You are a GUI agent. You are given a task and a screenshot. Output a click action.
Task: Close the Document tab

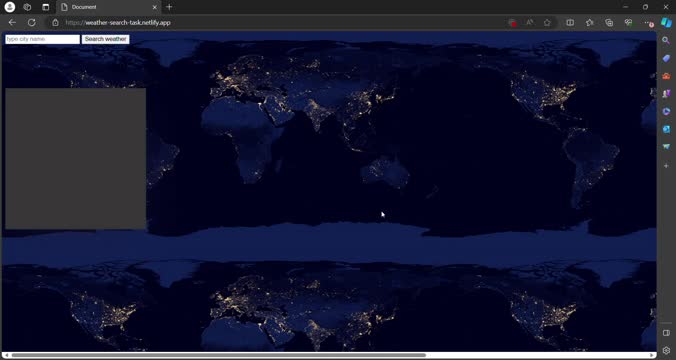[155, 7]
